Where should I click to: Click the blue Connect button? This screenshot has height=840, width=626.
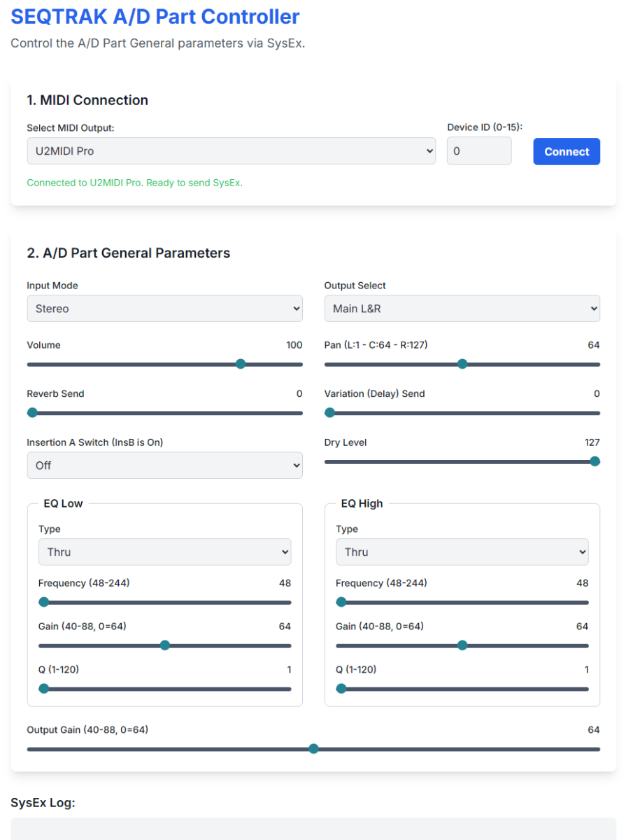[567, 151]
